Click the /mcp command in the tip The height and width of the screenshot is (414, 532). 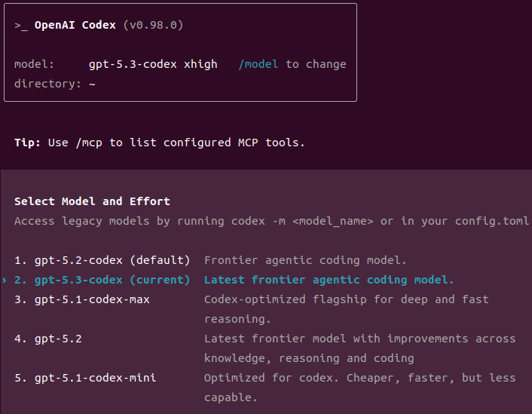tap(89, 143)
